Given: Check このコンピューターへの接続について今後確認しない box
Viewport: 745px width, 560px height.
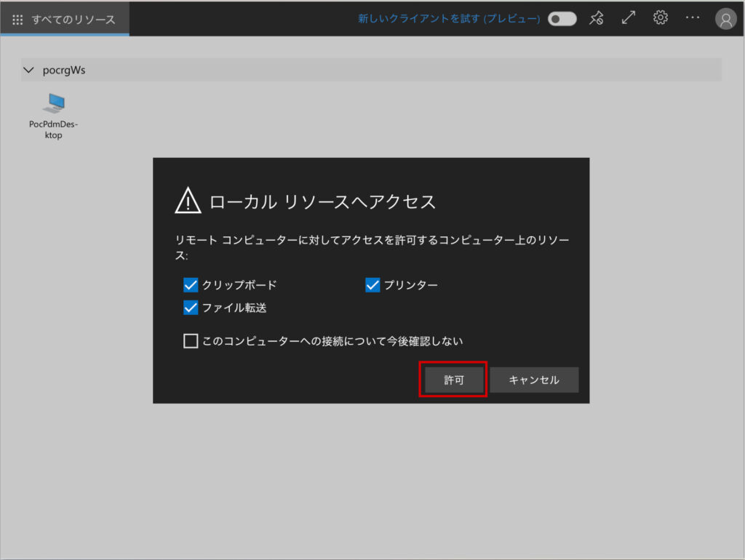Looking at the screenshot, I should coord(191,341).
